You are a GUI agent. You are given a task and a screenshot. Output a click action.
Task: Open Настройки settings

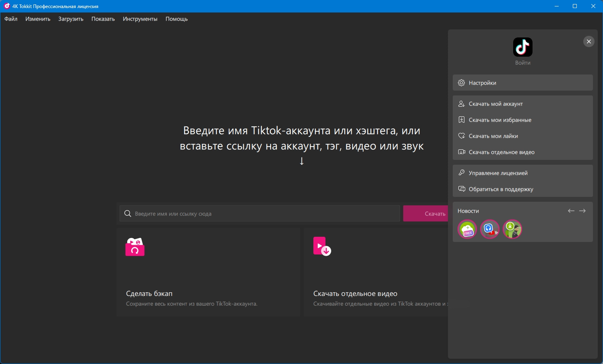522,83
